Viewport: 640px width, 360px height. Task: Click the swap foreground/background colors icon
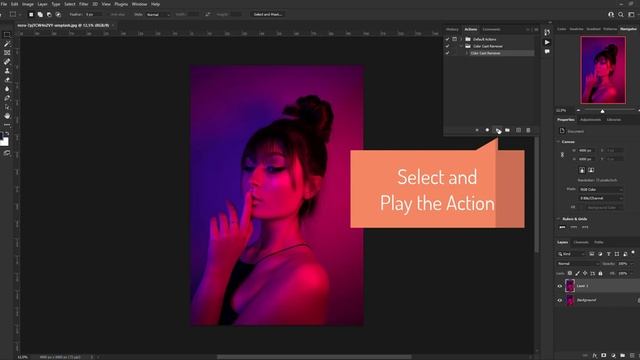7,133
